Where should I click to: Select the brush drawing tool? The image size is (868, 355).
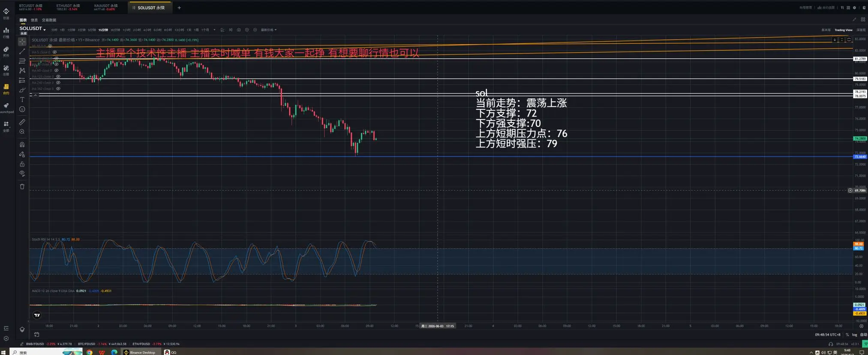point(22,90)
